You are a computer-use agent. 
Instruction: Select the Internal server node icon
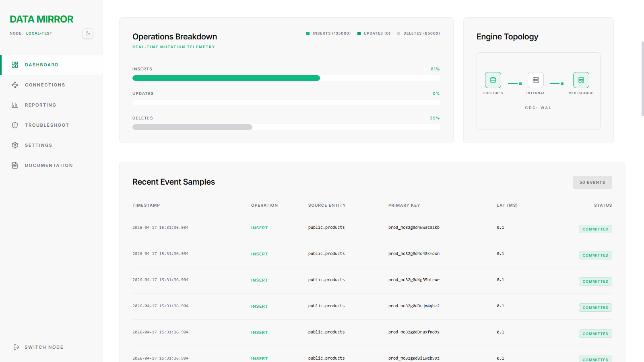(536, 80)
